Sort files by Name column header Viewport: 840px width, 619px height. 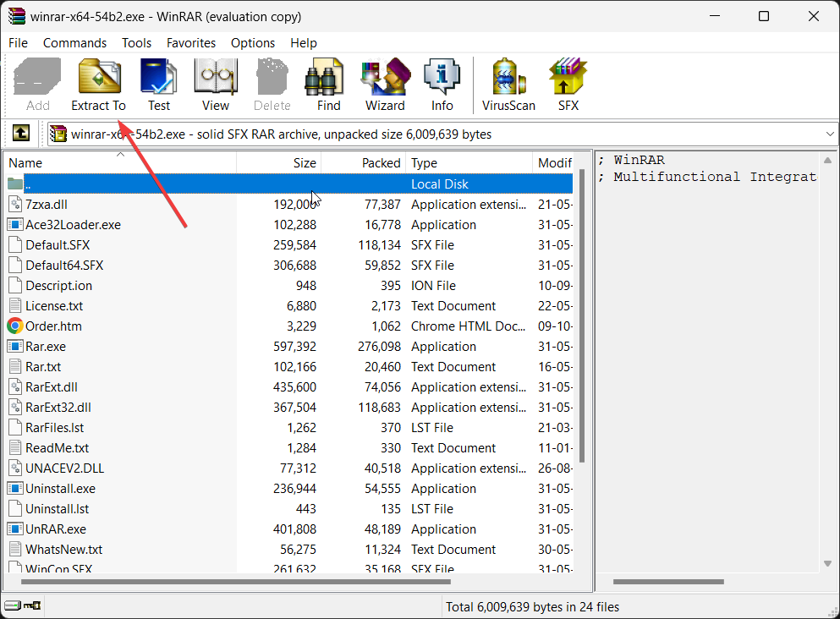[x=120, y=162]
